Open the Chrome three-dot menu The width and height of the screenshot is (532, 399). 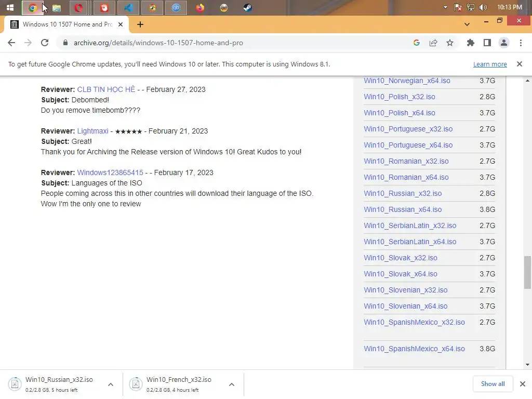[521, 43]
